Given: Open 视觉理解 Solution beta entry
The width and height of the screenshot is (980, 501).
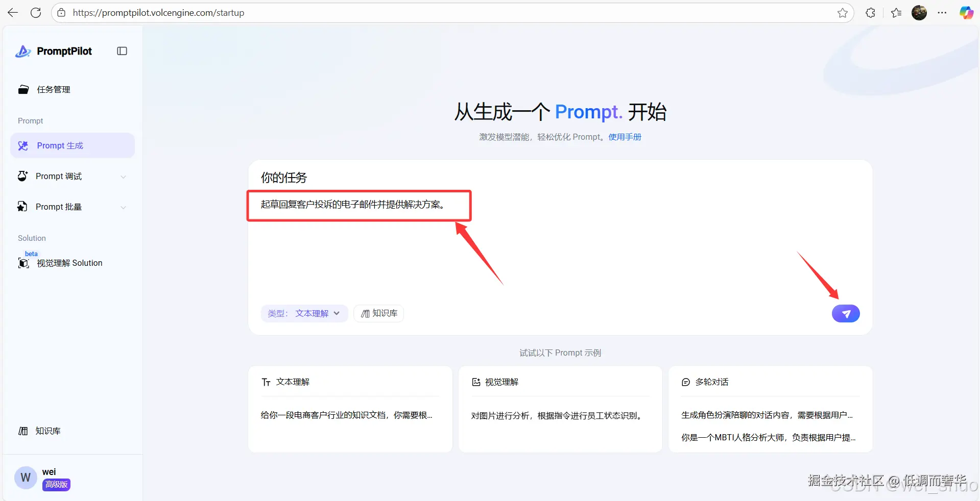Looking at the screenshot, I should tap(69, 263).
